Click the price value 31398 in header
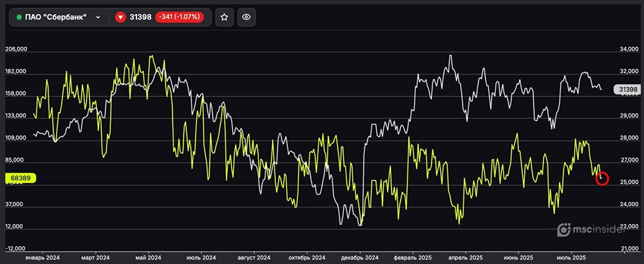644x264 pixels. click(x=140, y=17)
